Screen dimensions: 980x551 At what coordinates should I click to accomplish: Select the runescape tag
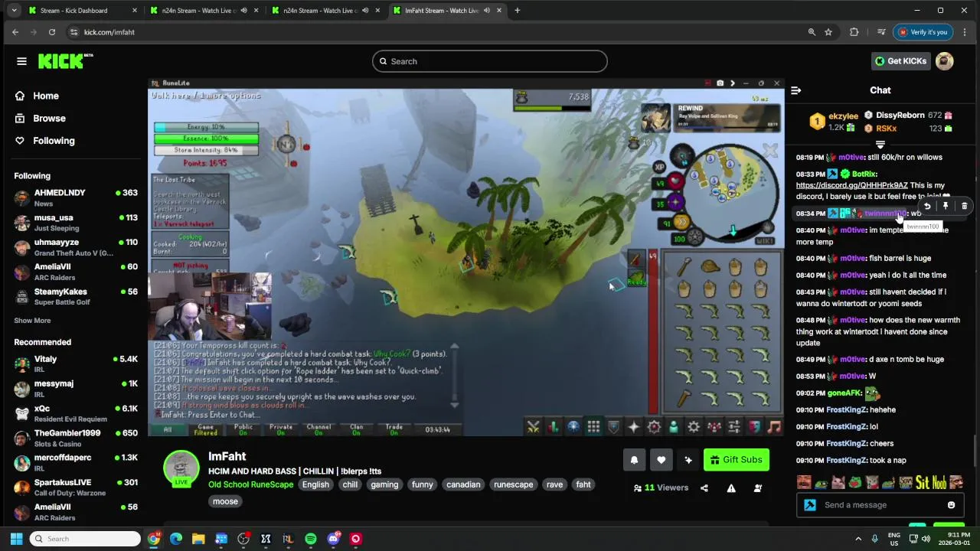point(513,484)
